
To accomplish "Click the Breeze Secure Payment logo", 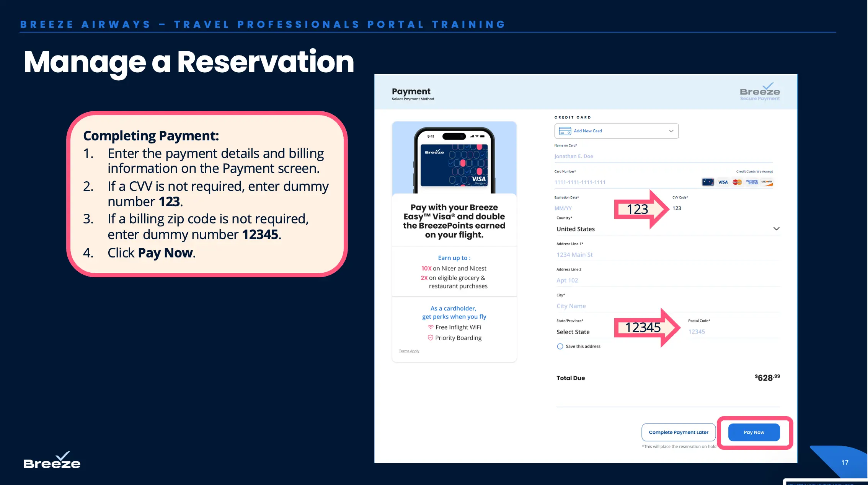I will tap(760, 92).
